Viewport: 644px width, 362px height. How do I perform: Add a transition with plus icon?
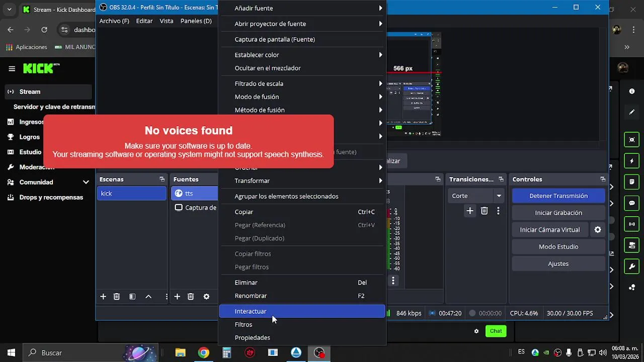[x=470, y=211]
